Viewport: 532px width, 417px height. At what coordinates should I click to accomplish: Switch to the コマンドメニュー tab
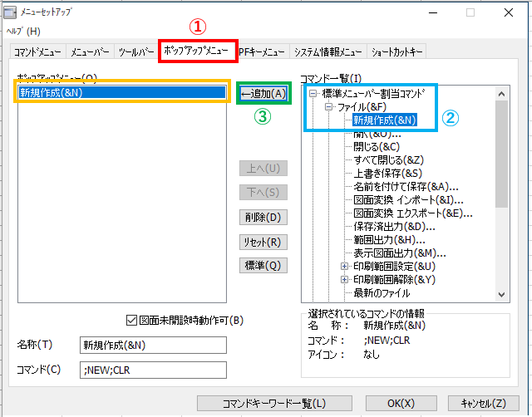pos(37,52)
